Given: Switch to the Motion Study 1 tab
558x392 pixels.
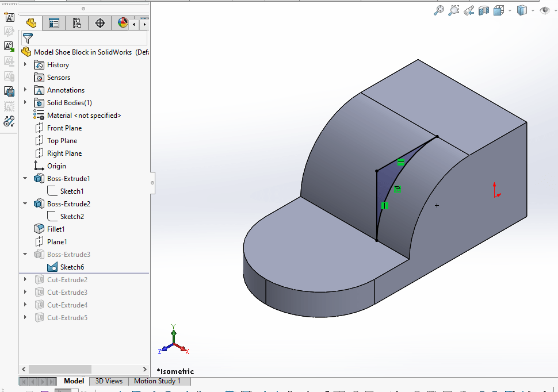Looking at the screenshot, I should pyautogui.click(x=157, y=381).
